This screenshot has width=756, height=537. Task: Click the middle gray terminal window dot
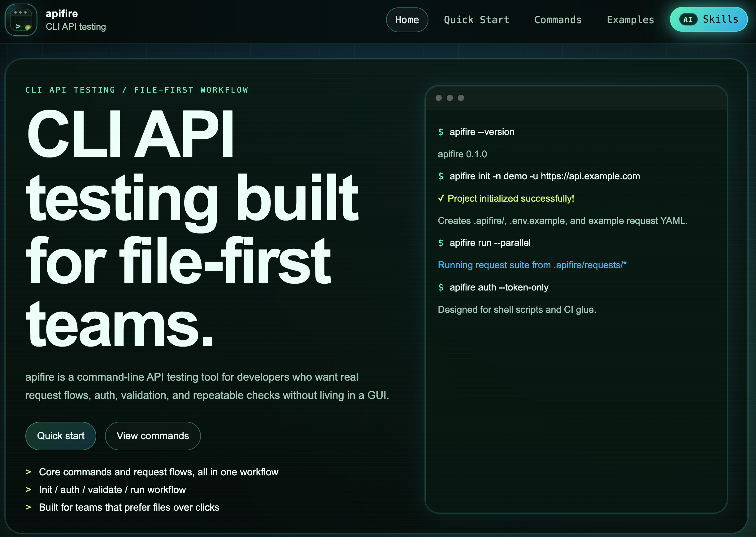[x=450, y=98]
